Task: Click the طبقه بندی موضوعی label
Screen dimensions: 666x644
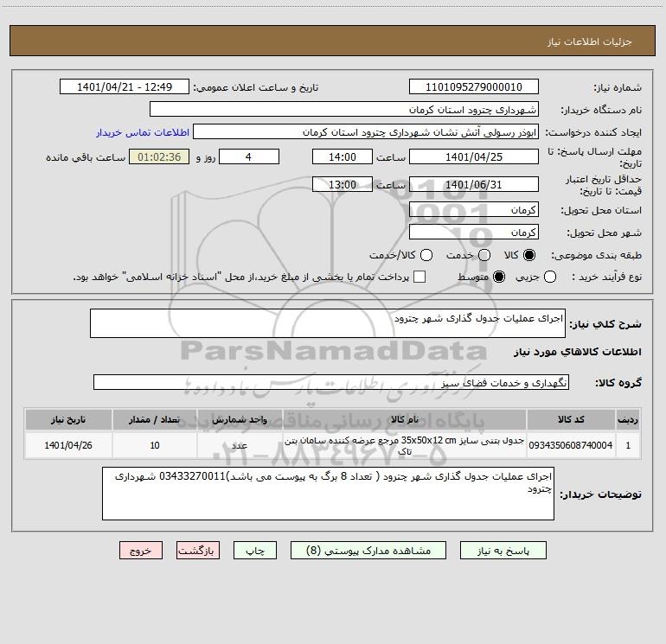Action: (596, 256)
